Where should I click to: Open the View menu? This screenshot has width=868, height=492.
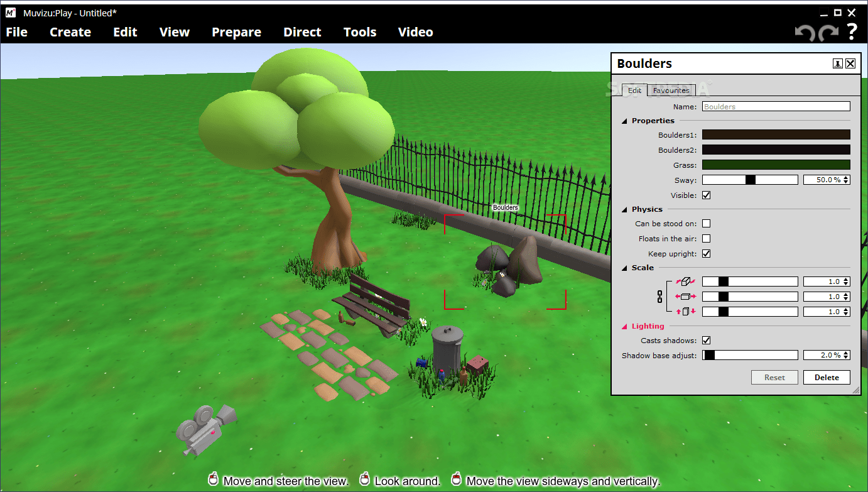point(175,32)
